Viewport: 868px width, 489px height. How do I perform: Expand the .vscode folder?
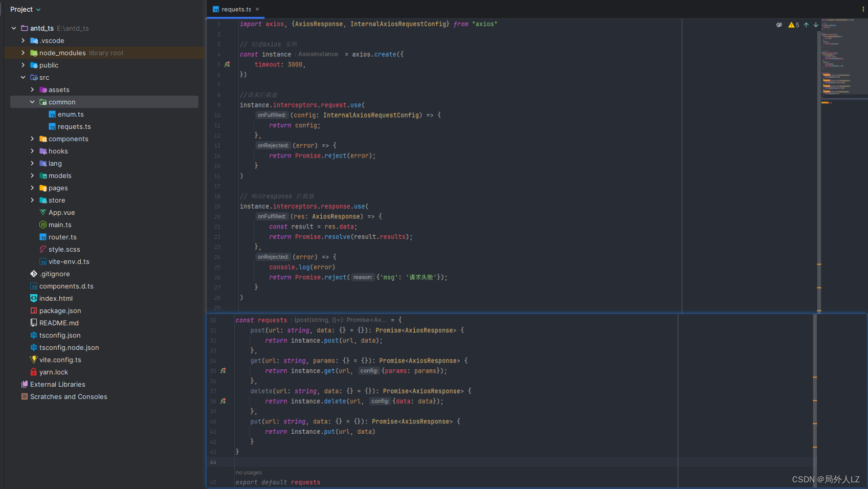click(x=23, y=40)
